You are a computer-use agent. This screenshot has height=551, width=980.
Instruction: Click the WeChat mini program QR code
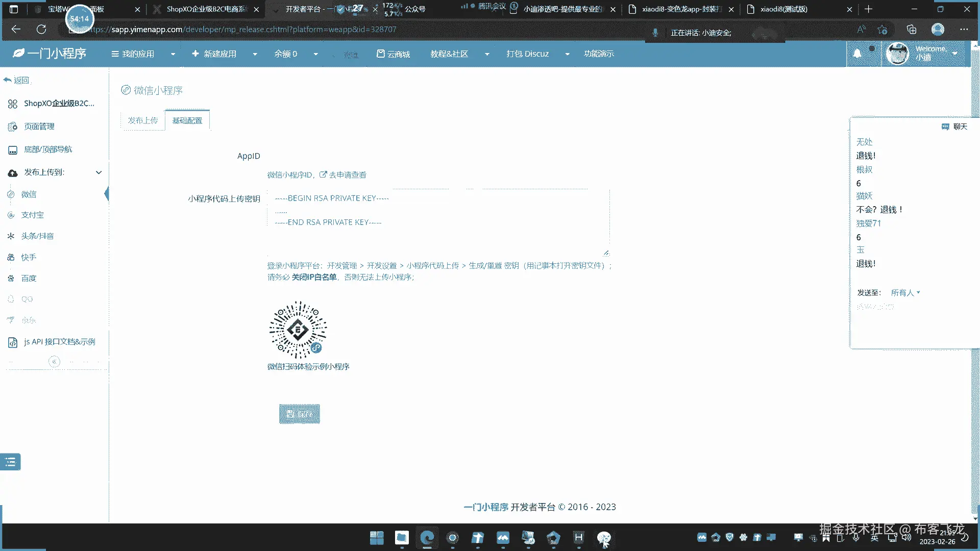298,330
